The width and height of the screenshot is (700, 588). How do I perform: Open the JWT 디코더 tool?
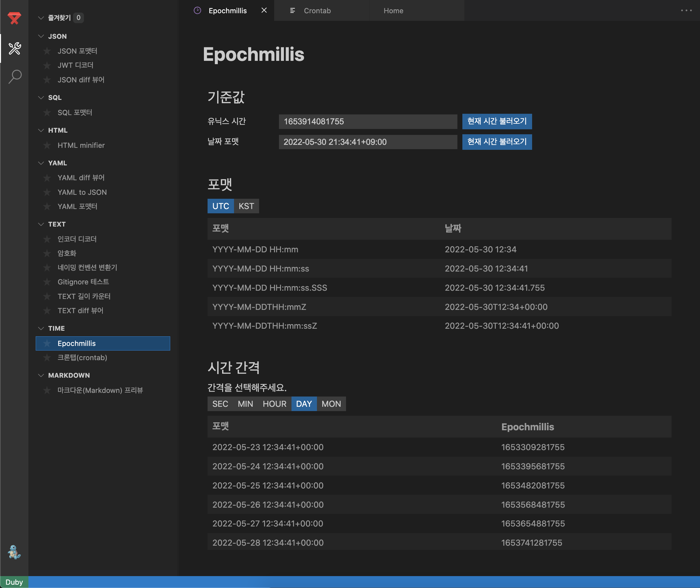click(75, 65)
